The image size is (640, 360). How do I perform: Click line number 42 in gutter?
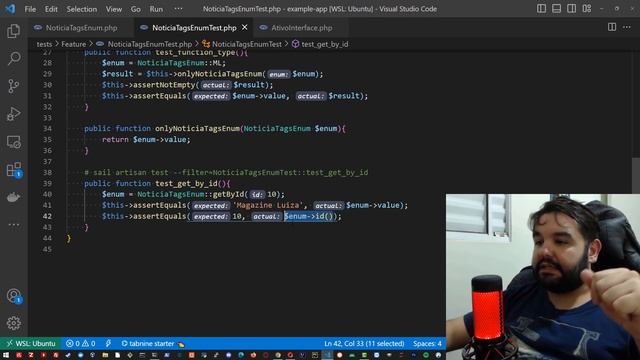[x=47, y=216]
